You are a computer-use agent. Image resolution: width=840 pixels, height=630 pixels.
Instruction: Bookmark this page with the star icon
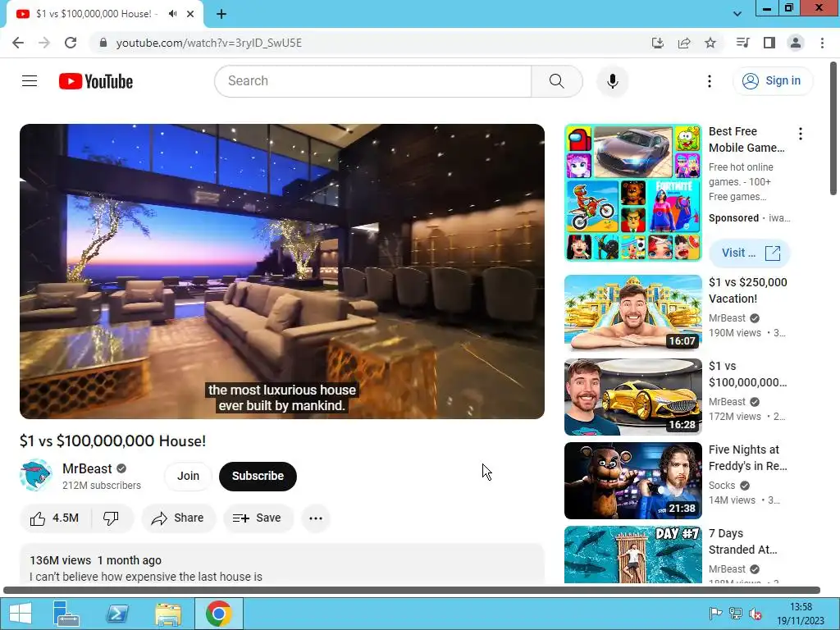710,43
